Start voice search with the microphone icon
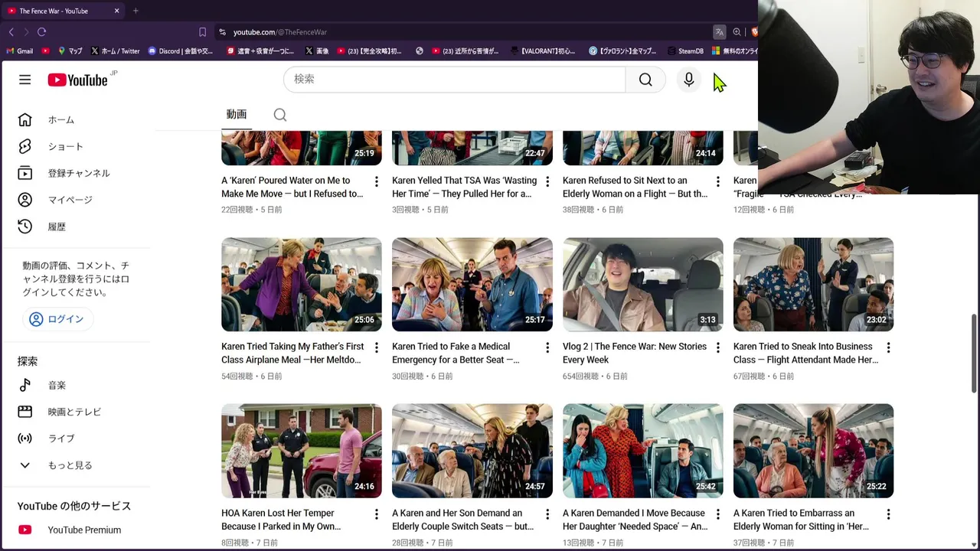The image size is (980, 551). point(688,80)
